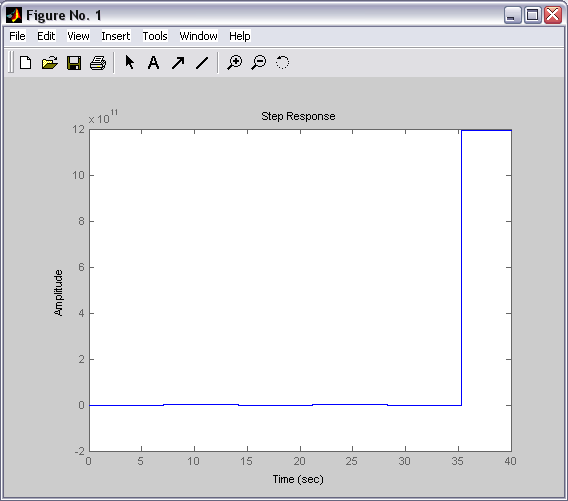The height and width of the screenshot is (501, 568).
Task: Save figure using the floppy disk icon
Action: (x=74, y=63)
